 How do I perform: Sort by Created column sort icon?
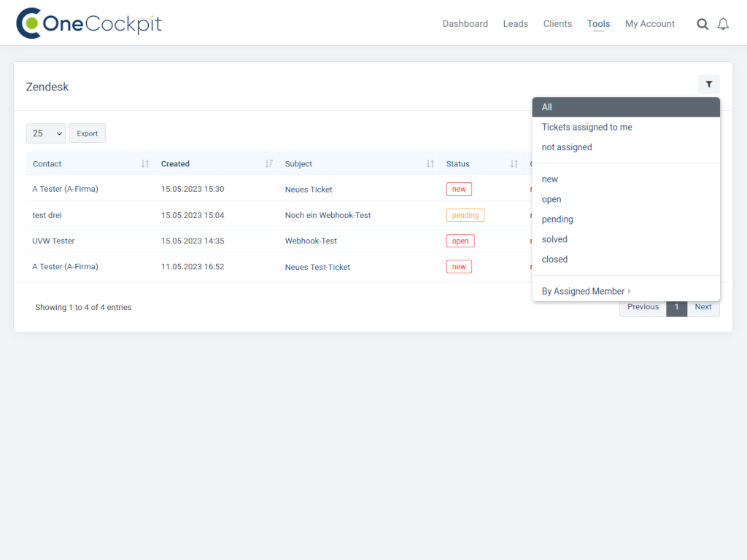tap(269, 164)
